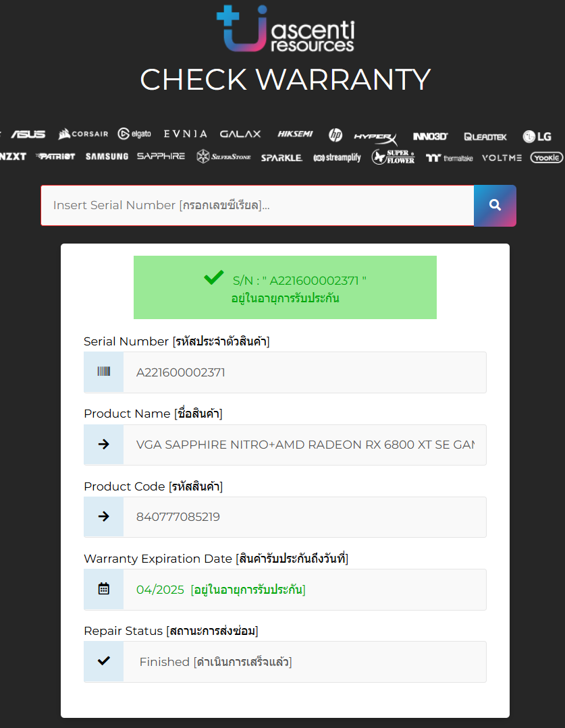The height and width of the screenshot is (728, 565).
Task: Select the Patriot brand logo
Action: [56, 157]
